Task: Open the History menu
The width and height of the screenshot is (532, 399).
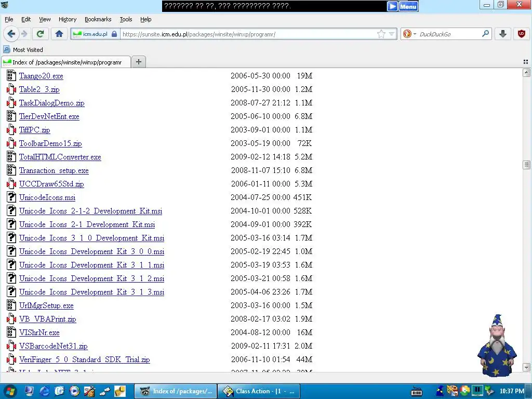Action: pos(68,19)
